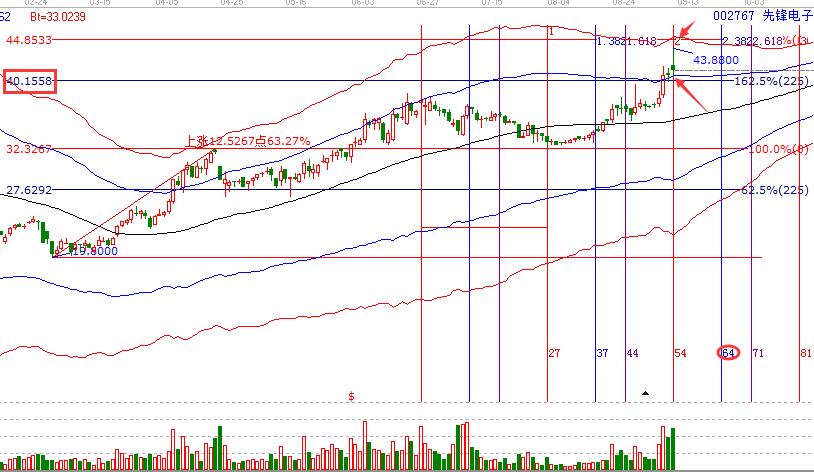Click the red-circled 64 time cycle marker

click(728, 354)
